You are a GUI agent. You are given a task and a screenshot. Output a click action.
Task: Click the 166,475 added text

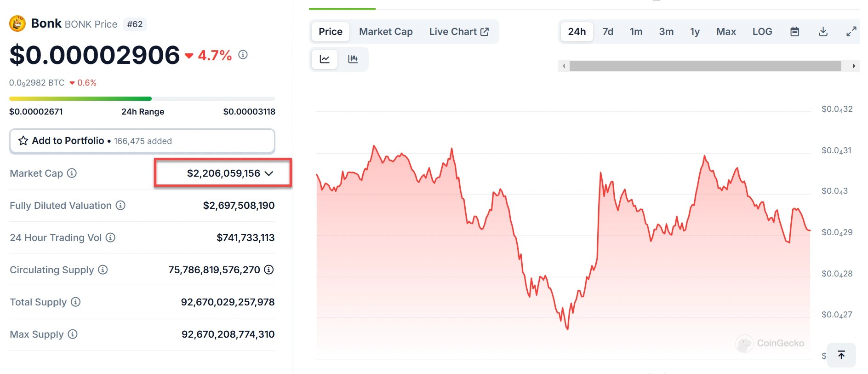[143, 141]
